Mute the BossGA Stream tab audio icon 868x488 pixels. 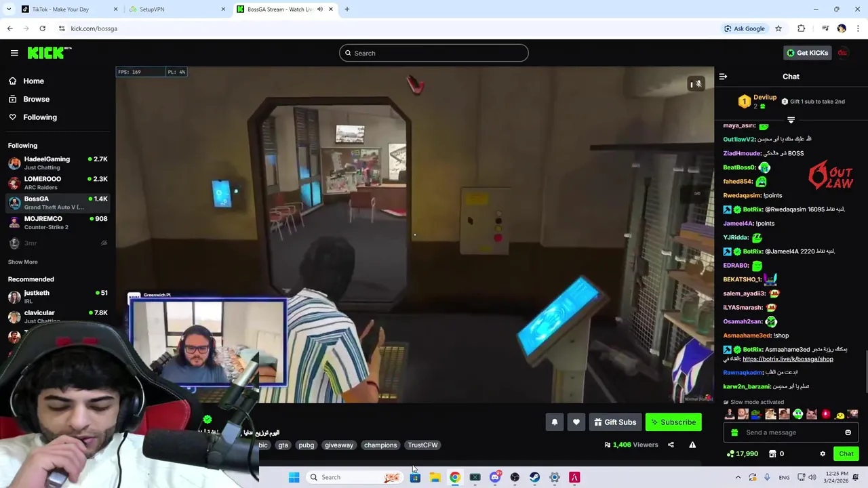320,9
